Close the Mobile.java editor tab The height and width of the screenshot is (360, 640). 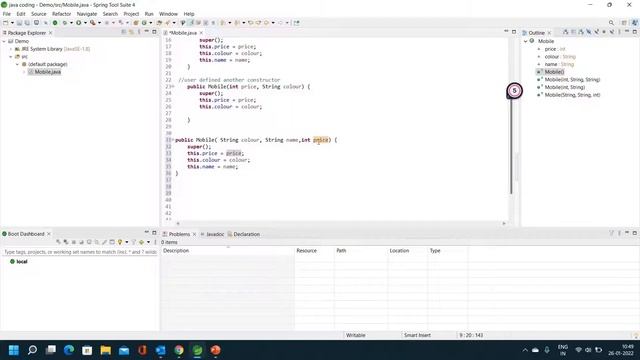click(x=201, y=33)
